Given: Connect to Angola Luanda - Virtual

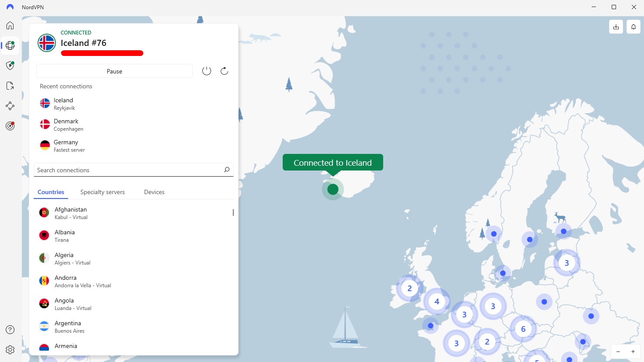Looking at the screenshot, I should pos(134,304).
